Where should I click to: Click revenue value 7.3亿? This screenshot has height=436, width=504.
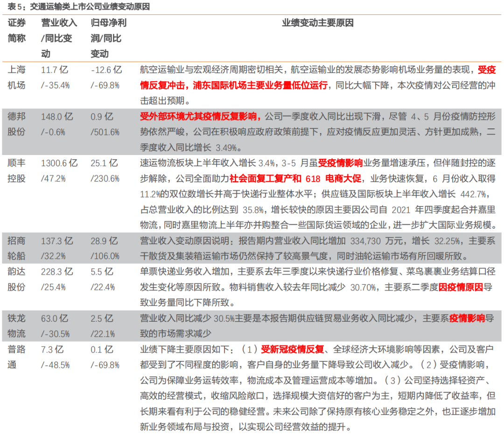[x=52, y=350]
